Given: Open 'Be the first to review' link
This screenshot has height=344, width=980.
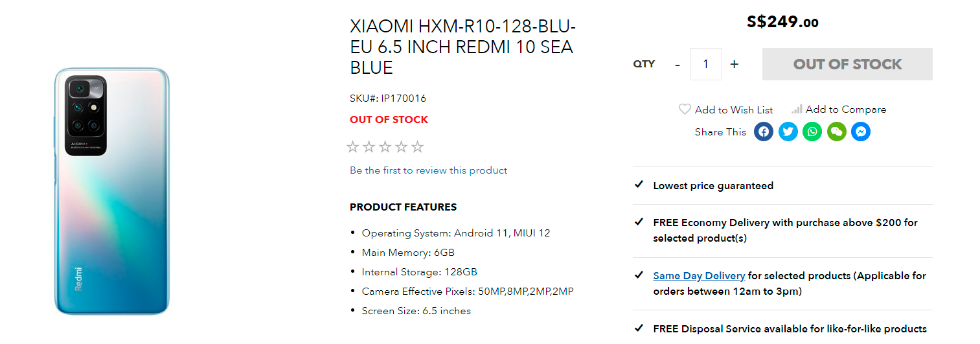Looking at the screenshot, I should 428,170.
